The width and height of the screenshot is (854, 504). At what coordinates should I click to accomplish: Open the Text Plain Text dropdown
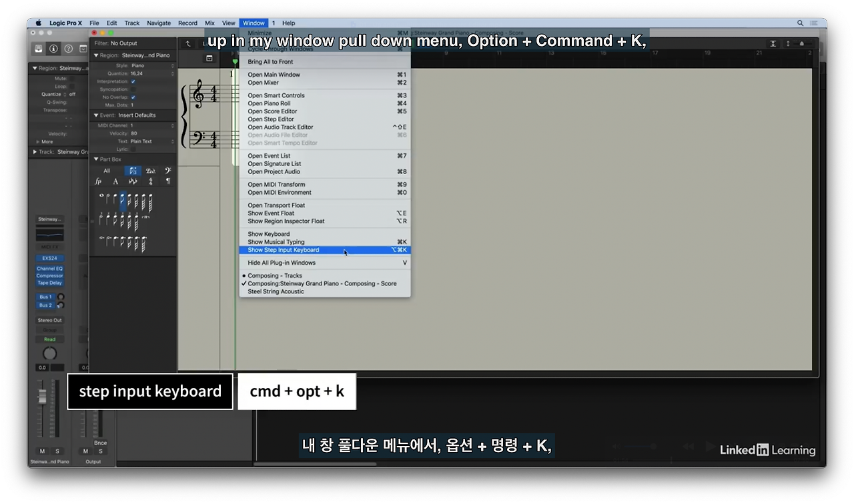[152, 141]
